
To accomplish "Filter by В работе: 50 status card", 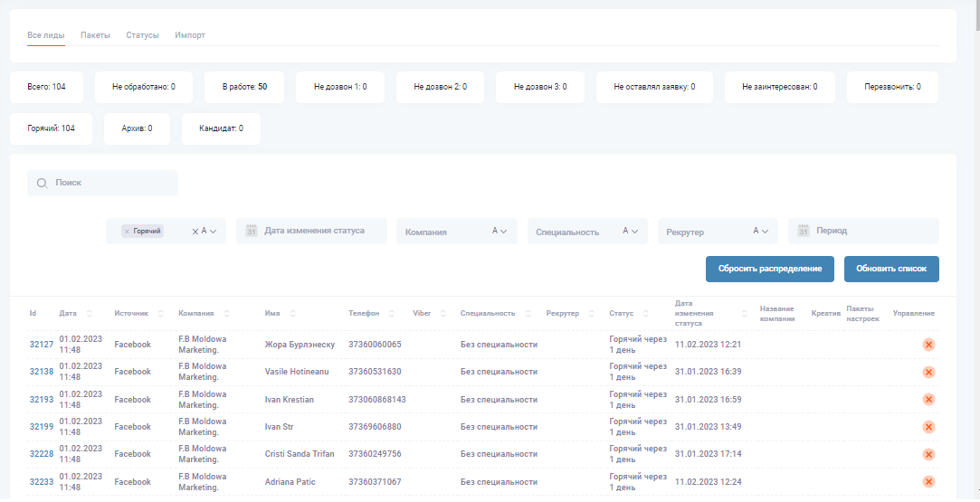I will click(x=244, y=87).
